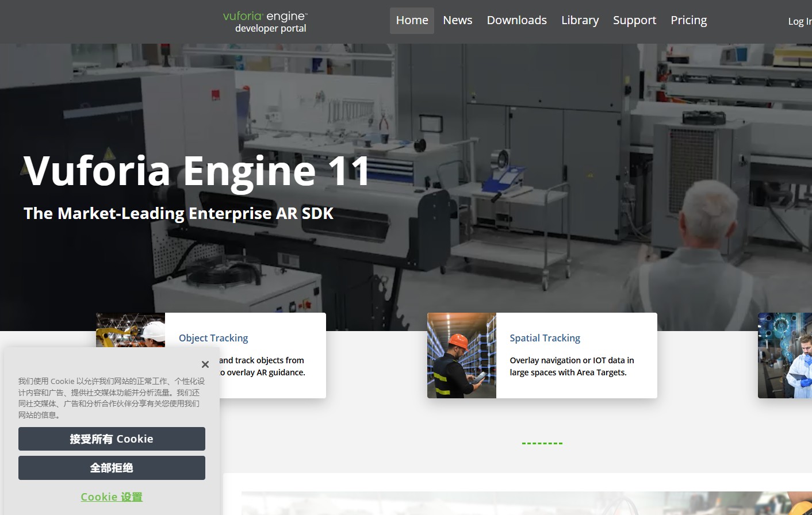Open the Object Tracking card title
Viewport: 812px width, 515px height.
[213, 338]
